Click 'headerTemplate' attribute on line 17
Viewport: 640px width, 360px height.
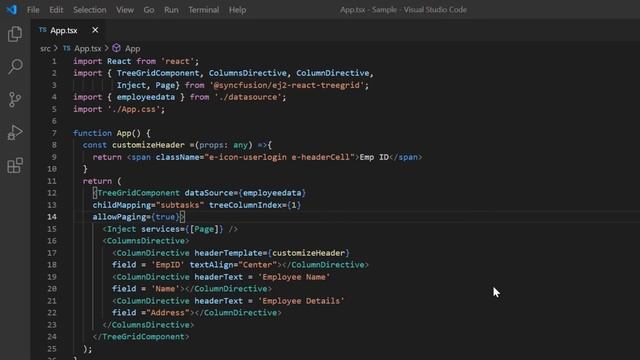click(229, 253)
